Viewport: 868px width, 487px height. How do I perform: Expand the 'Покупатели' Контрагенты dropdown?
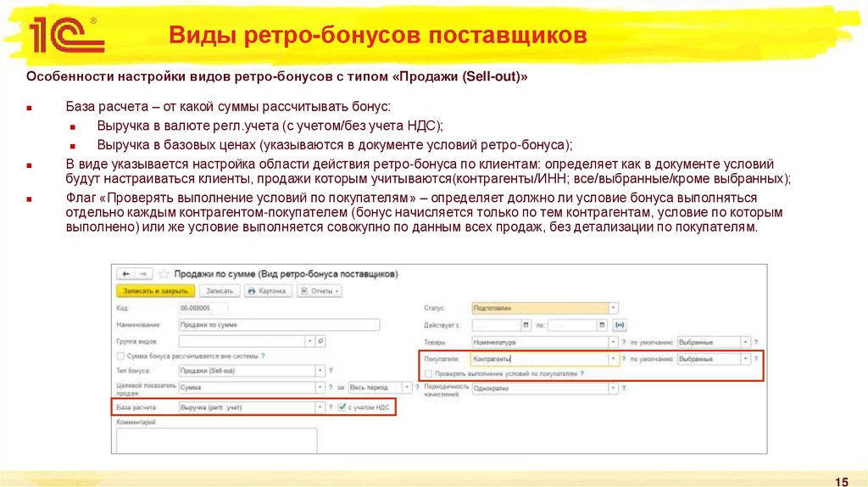coord(613,359)
